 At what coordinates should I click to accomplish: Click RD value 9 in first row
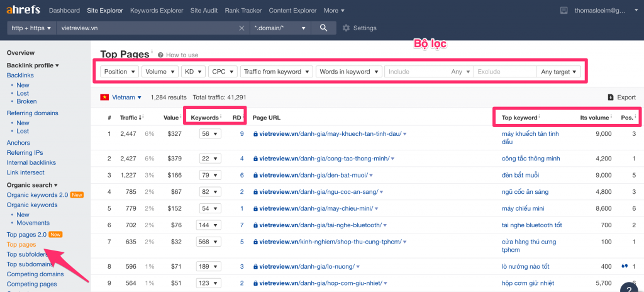(x=242, y=133)
